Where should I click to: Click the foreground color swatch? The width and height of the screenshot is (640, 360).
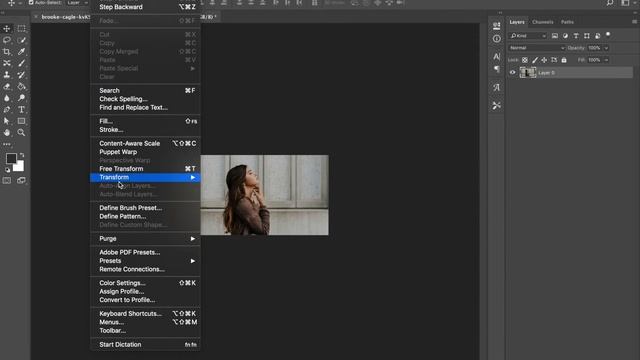(x=11, y=158)
